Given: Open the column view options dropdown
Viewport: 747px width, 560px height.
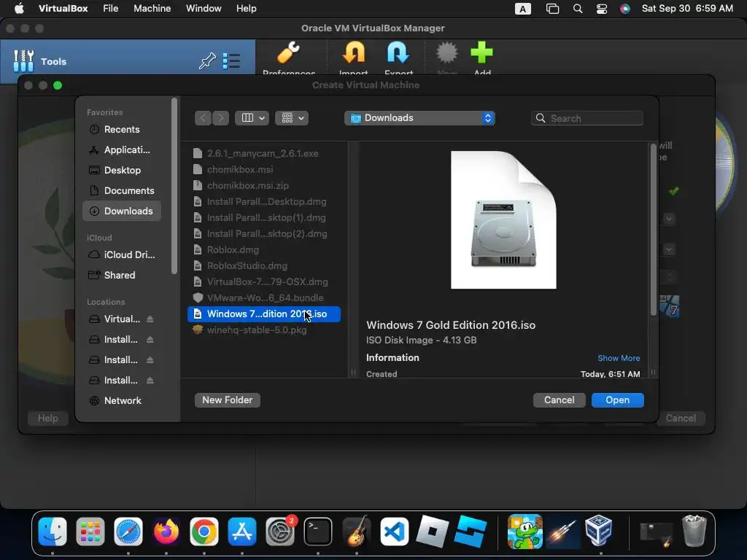Looking at the screenshot, I should pos(252,118).
